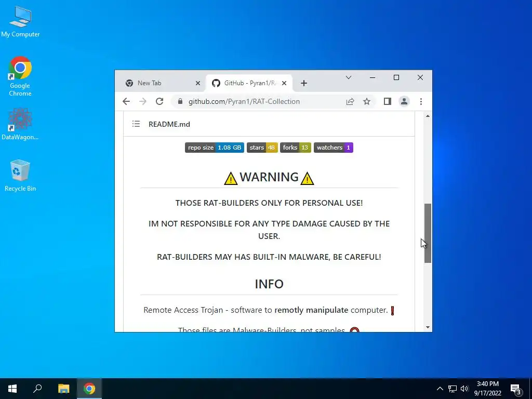The width and height of the screenshot is (532, 399).
Task: Open the DataWagon desktop shortcut
Action: click(20, 124)
